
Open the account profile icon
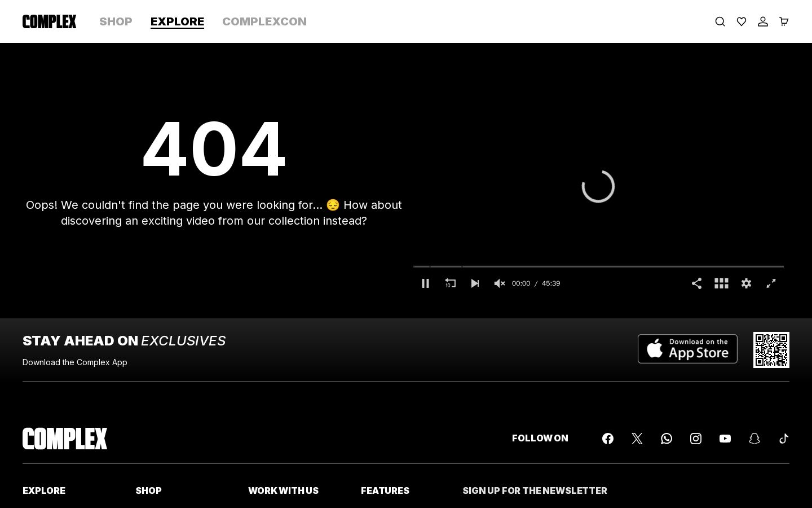click(x=763, y=21)
